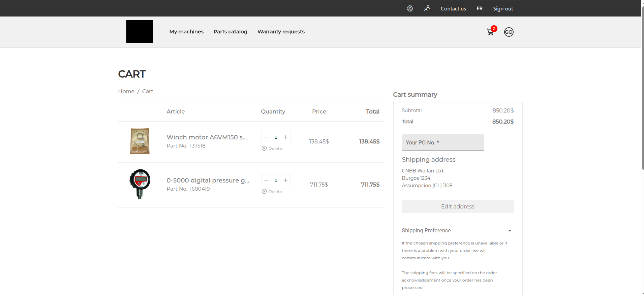The height and width of the screenshot is (295, 644).
Task: Delete the Winch motor item
Action: [272, 149]
